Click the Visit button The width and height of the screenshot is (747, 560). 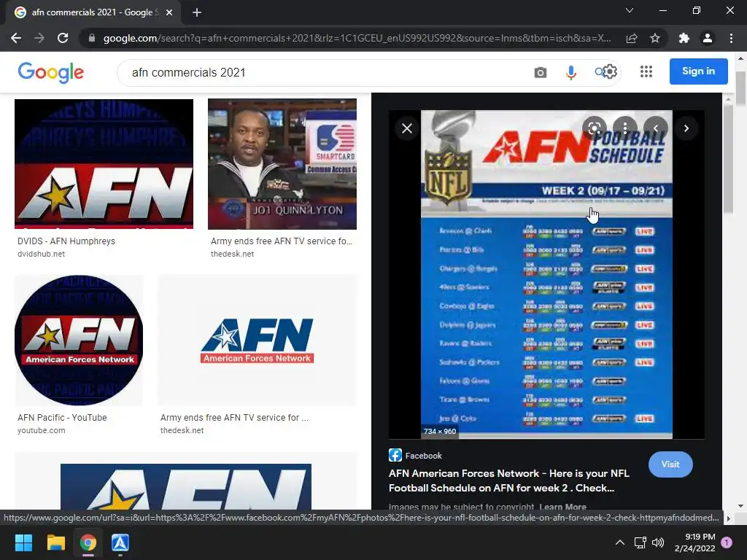[670, 464]
